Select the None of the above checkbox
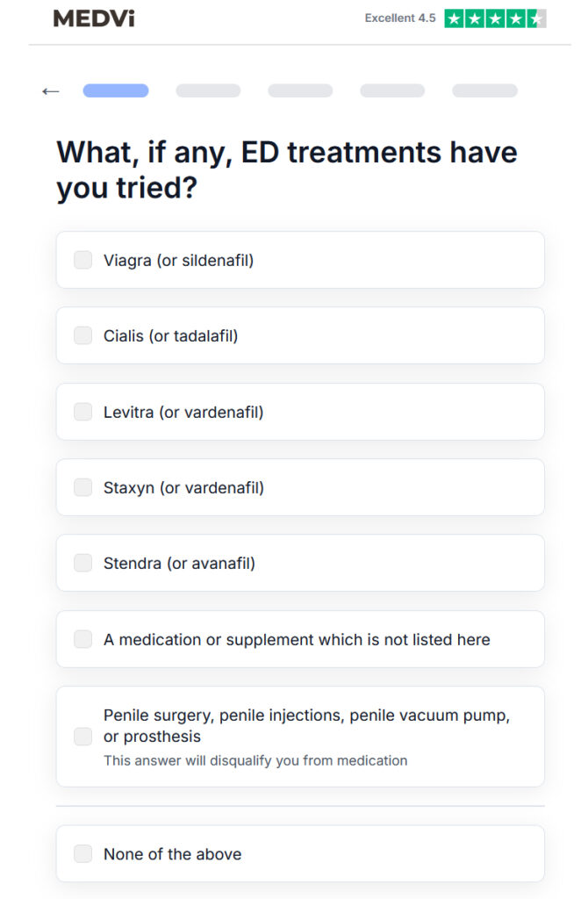This screenshot has width=588, height=899. coord(83,853)
